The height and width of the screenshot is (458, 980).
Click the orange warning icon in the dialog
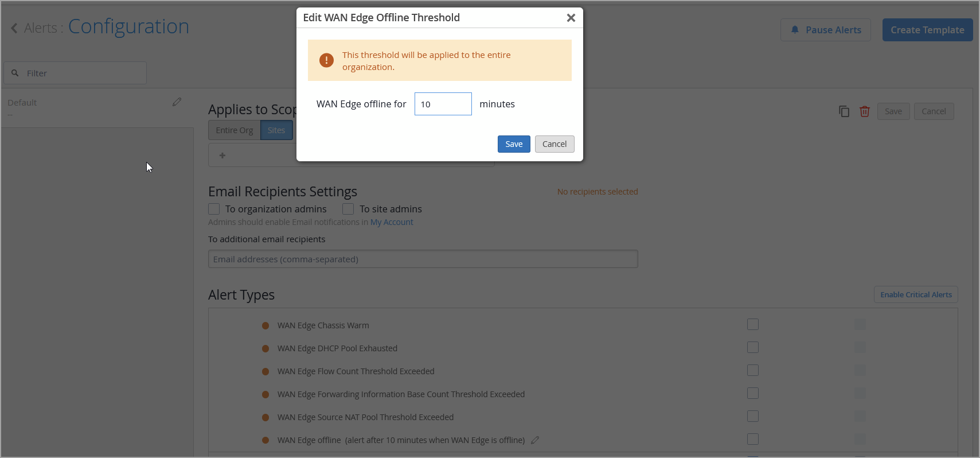[326, 60]
